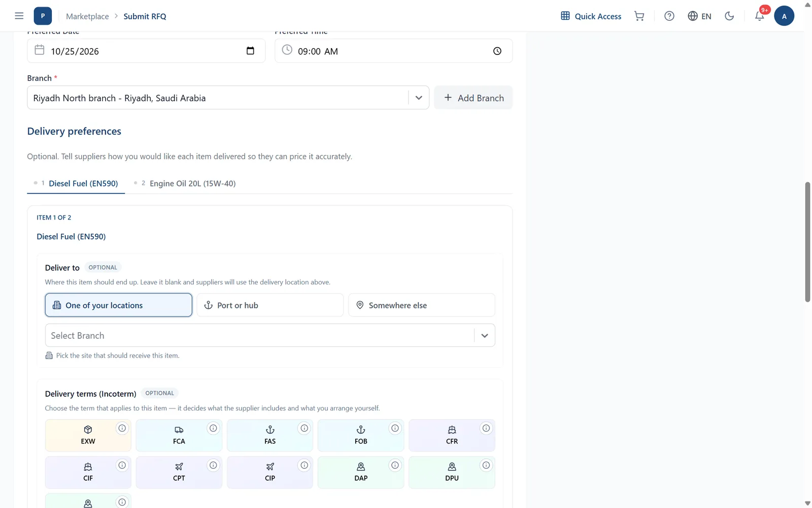Choose the CPT delivery term

[179, 472]
